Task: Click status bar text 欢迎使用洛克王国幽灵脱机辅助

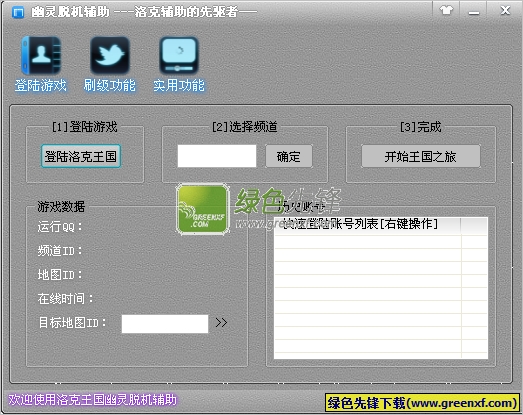Action: (x=92, y=400)
